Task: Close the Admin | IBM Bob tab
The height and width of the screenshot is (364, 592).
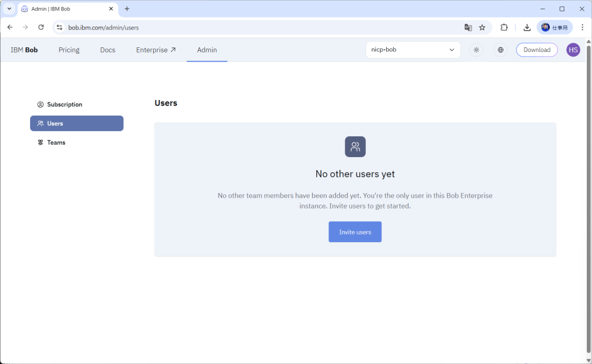Action: [111, 9]
